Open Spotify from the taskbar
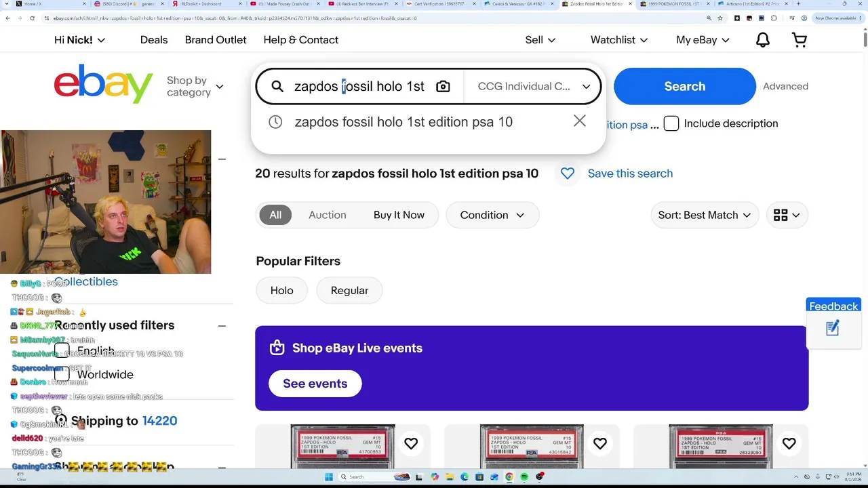The width and height of the screenshot is (868, 488). tap(524, 476)
